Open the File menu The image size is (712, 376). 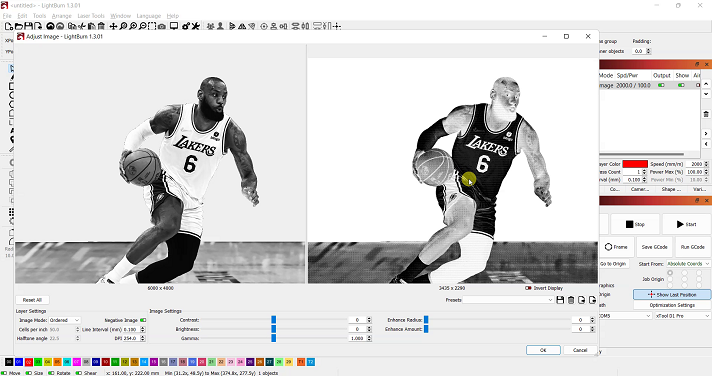[7, 16]
